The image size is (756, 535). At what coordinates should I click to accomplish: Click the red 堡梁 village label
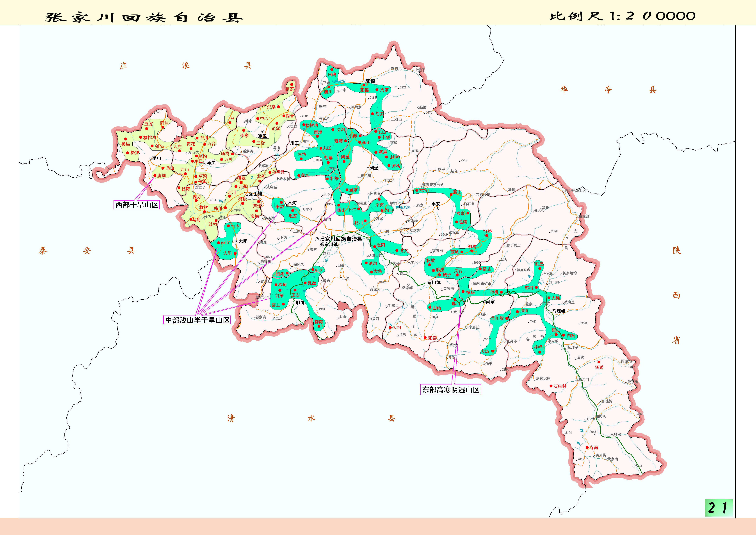(599, 367)
